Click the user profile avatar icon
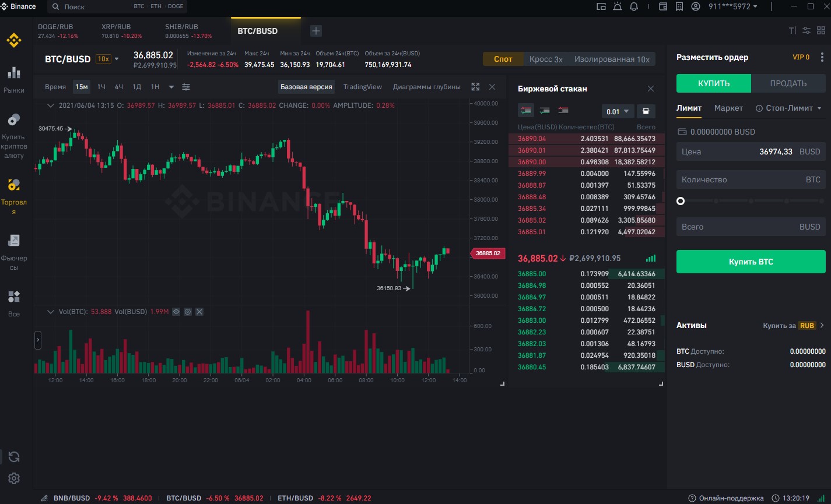 (x=695, y=6)
